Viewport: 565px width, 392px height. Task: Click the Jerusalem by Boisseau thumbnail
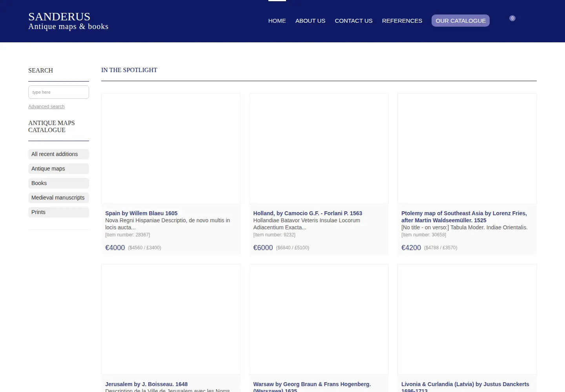[x=171, y=319]
